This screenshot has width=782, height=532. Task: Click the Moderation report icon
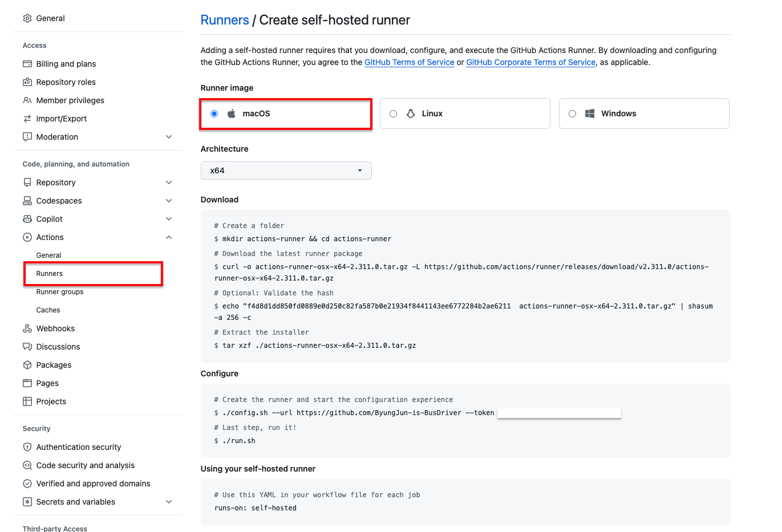pyautogui.click(x=27, y=137)
